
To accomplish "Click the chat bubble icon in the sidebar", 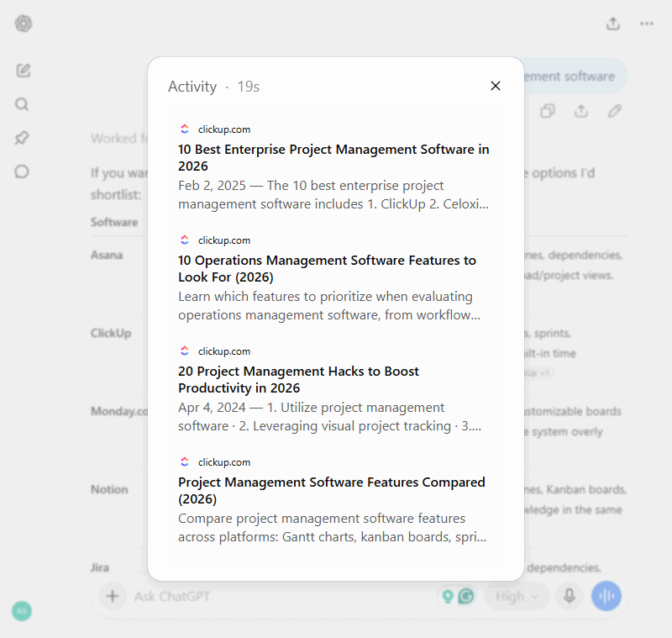I will click(22, 171).
